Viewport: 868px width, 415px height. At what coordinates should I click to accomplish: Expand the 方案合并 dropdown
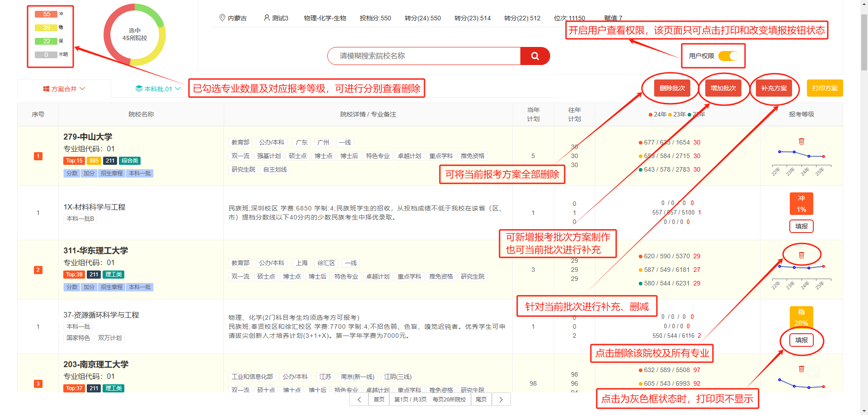tap(64, 89)
